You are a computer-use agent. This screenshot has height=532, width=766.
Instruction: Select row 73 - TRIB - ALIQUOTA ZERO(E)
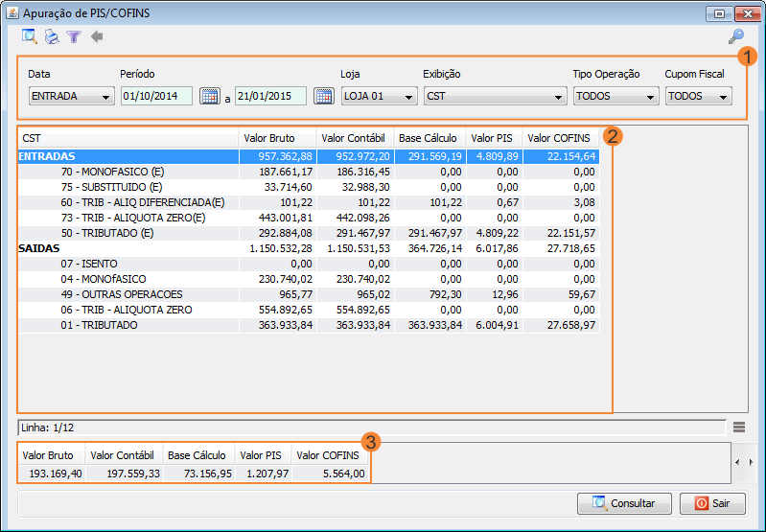pyautogui.click(x=309, y=218)
